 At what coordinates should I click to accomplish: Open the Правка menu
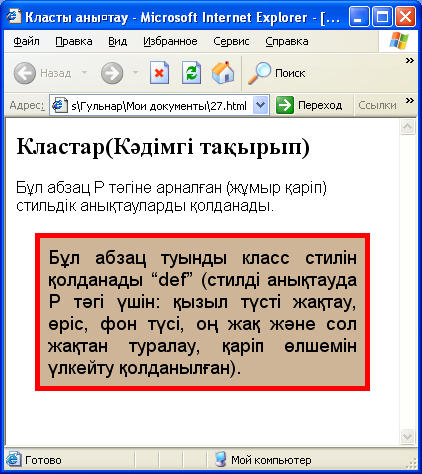pos(74,41)
